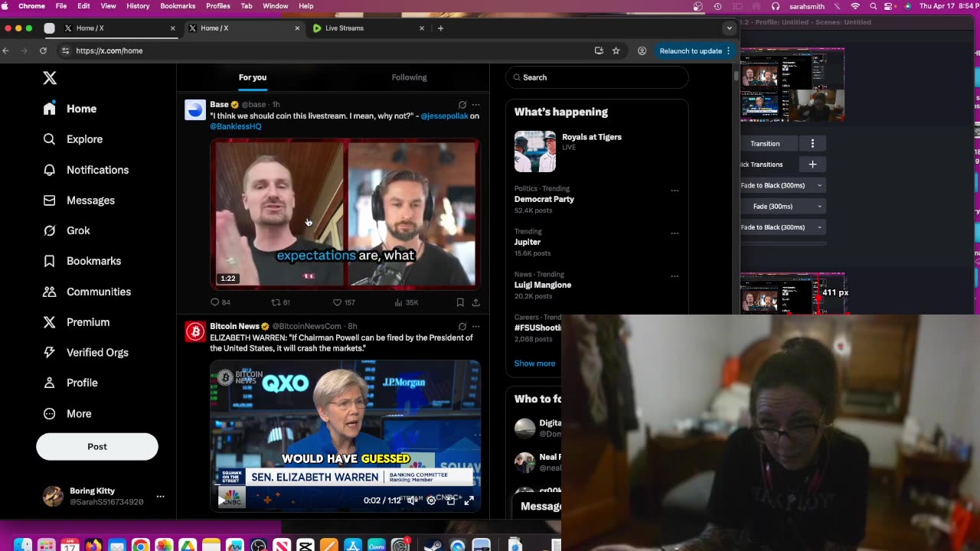Screen dimensions: 980x551
Task: Click Grok icon on Base post
Action: point(462,105)
